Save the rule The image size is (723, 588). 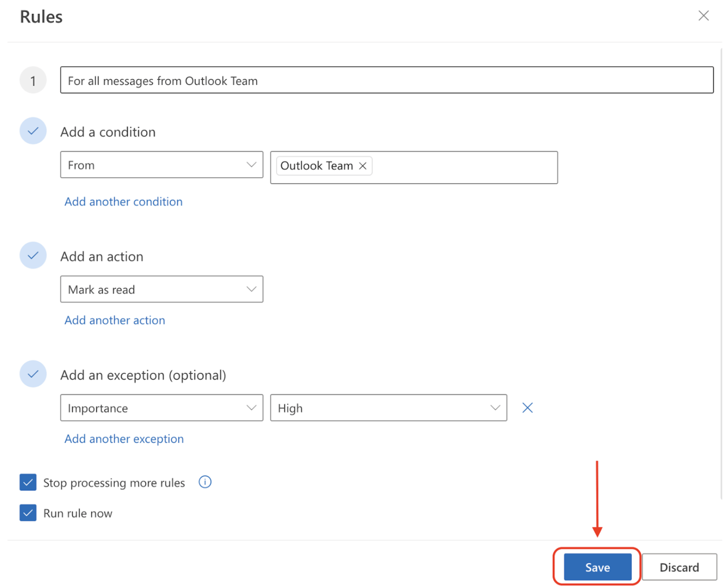597,567
